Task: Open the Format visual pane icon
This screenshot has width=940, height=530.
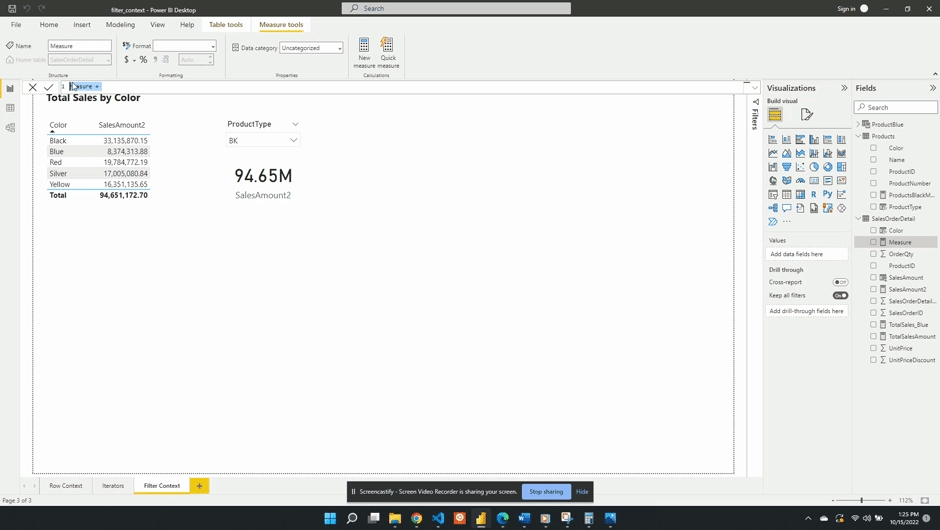Action: point(807,115)
